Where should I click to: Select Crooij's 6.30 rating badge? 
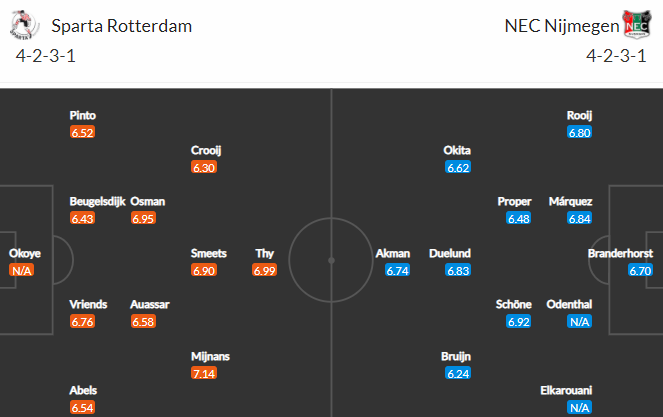pyautogui.click(x=204, y=167)
